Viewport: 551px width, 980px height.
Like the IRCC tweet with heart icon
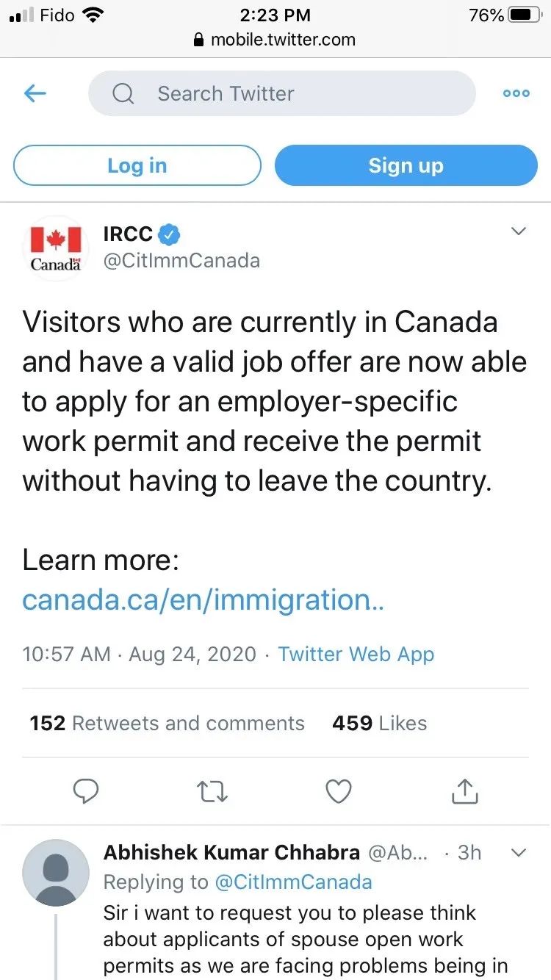(339, 791)
